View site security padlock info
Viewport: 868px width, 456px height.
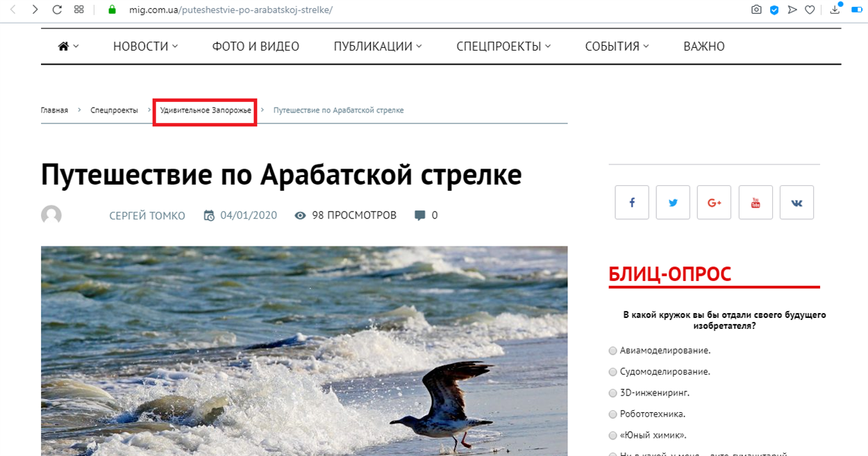pyautogui.click(x=111, y=10)
